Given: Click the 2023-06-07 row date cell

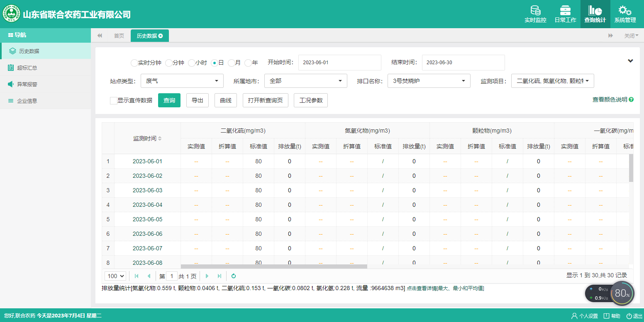Looking at the screenshot, I should (147, 248).
